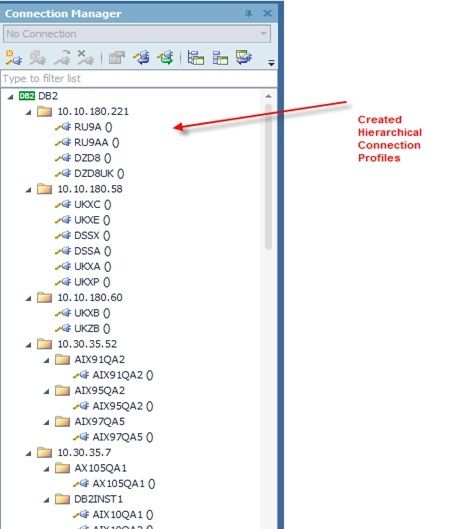Select the RU9A connection profile
Image resolution: width=461 pixels, height=529 pixels.
pos(93,127)
